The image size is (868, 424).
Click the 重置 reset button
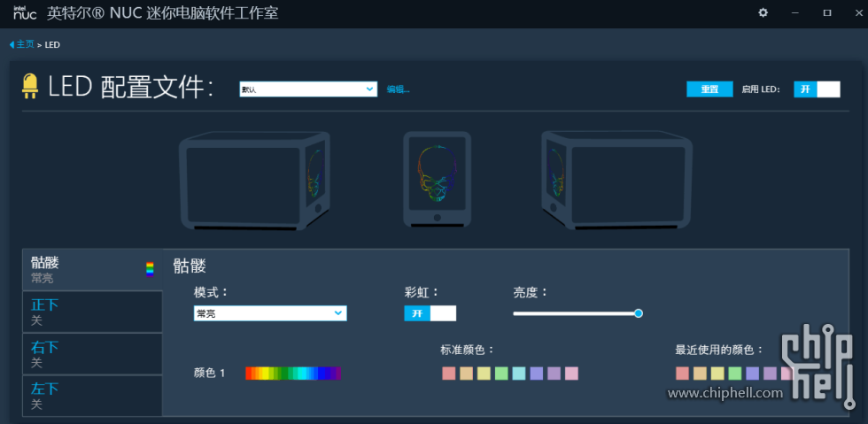(x=709, y=89)
